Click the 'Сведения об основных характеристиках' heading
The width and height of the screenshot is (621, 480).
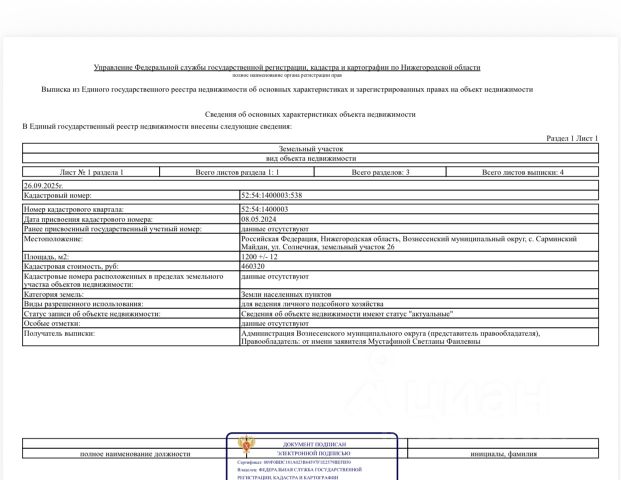tap(310, 114)
